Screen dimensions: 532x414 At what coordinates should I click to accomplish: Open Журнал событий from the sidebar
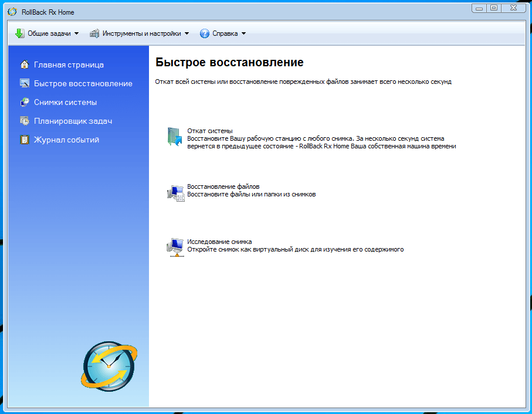[66, 140]
